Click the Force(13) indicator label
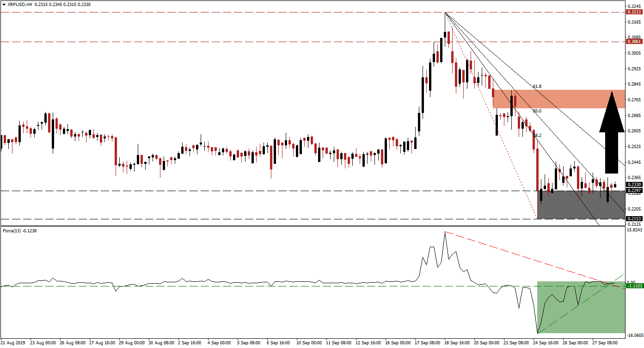644x348 pixels. (x=19, y=230)
